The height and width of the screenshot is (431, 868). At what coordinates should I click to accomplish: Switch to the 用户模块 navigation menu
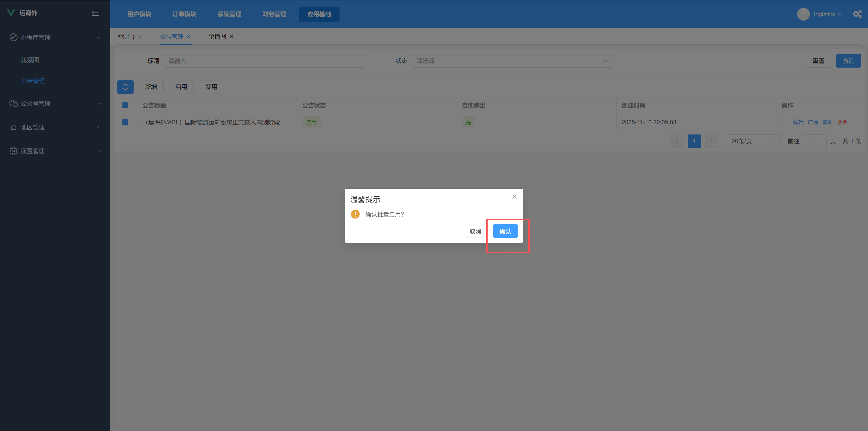coord(139,14)
